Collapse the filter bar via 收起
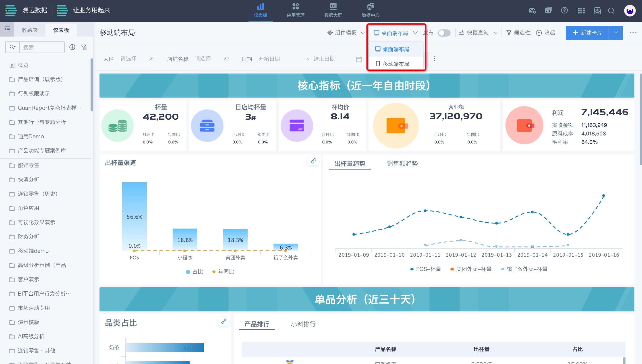642x364 pixels. pos(546,33)
